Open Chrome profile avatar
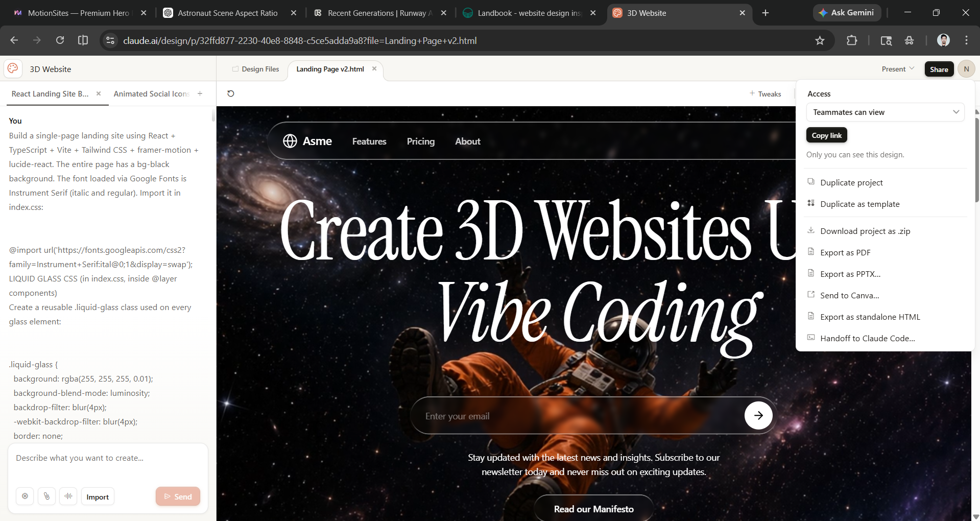The width and height of the screenshot is (980, 521). click(x=943, y=40)
